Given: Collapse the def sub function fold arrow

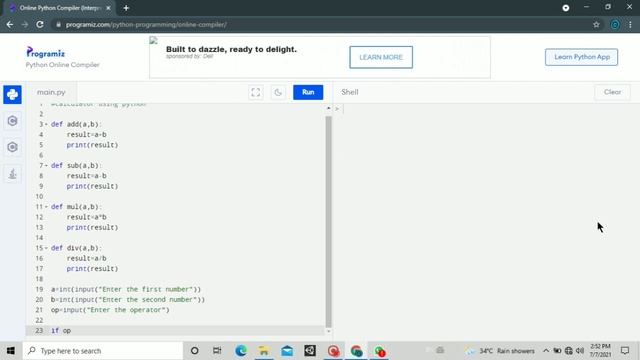Looking at the screenshot, I should pos(46,165).
